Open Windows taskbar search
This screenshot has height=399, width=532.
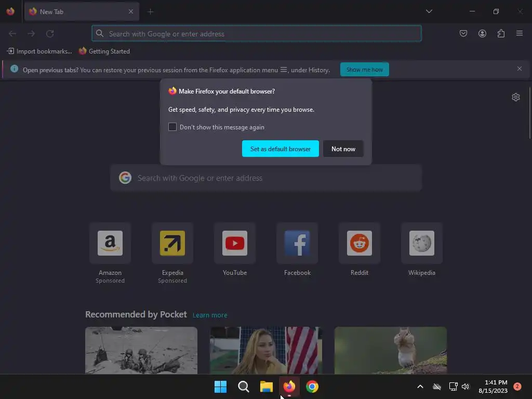point(243,387)
